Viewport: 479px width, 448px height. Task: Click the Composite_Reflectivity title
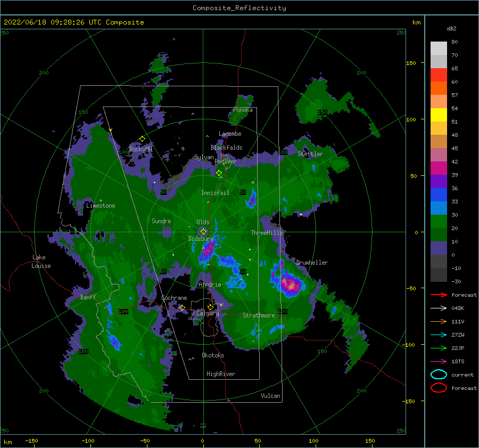coord(240,8)
